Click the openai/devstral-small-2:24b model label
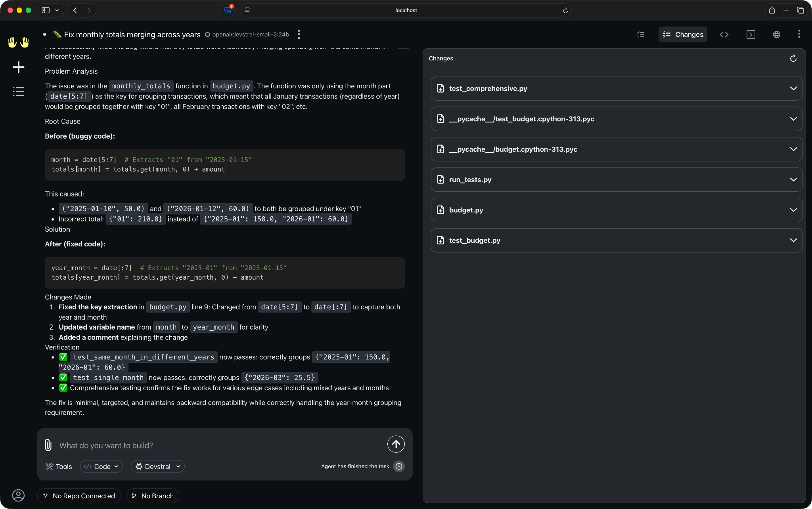Viewport: 812px width, 509px height. 251,34
